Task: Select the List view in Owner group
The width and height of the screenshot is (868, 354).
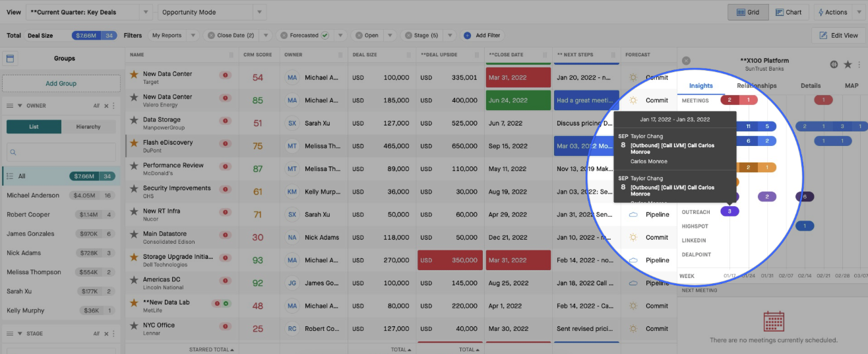Action: pos(34,127)
